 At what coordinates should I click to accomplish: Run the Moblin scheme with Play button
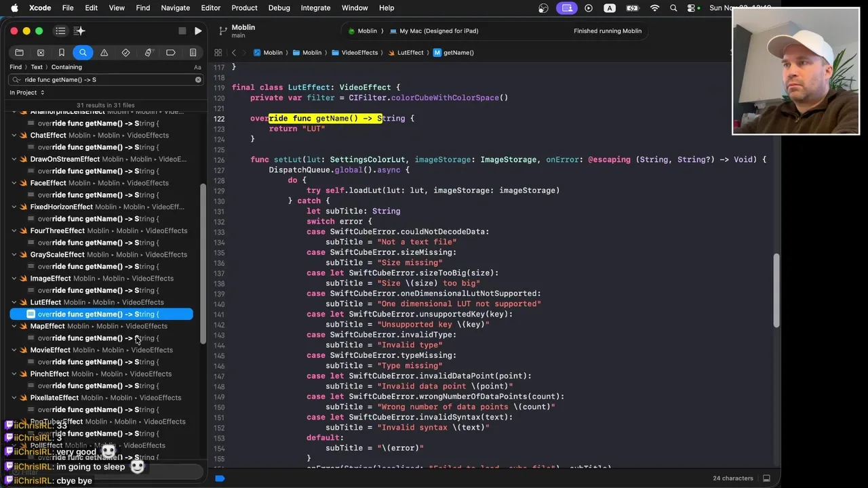[198, 30]
